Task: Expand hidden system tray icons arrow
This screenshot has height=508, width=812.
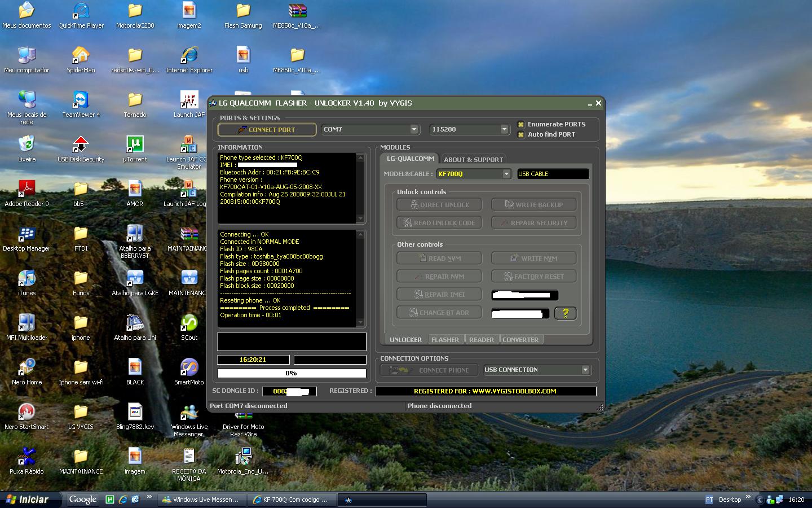Action: click(760, 500)
